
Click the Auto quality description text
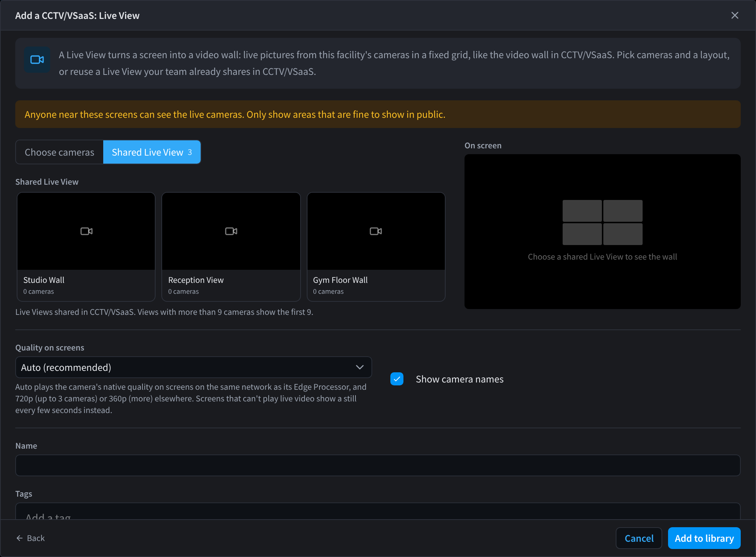[x=192, y=398]
